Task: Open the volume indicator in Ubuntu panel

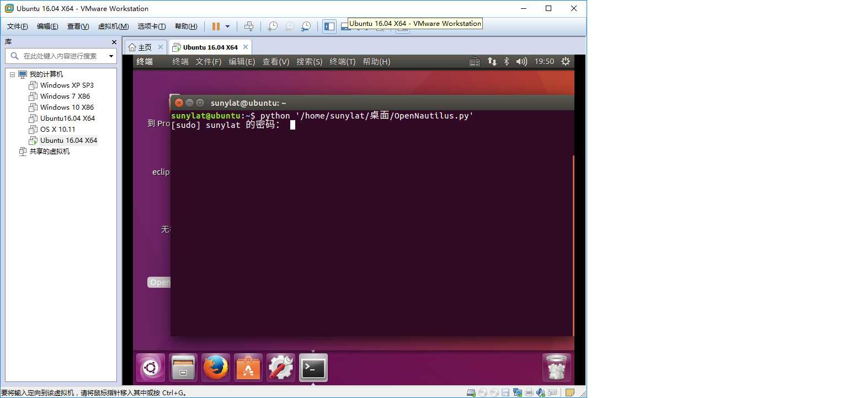Action: (521, 62)
